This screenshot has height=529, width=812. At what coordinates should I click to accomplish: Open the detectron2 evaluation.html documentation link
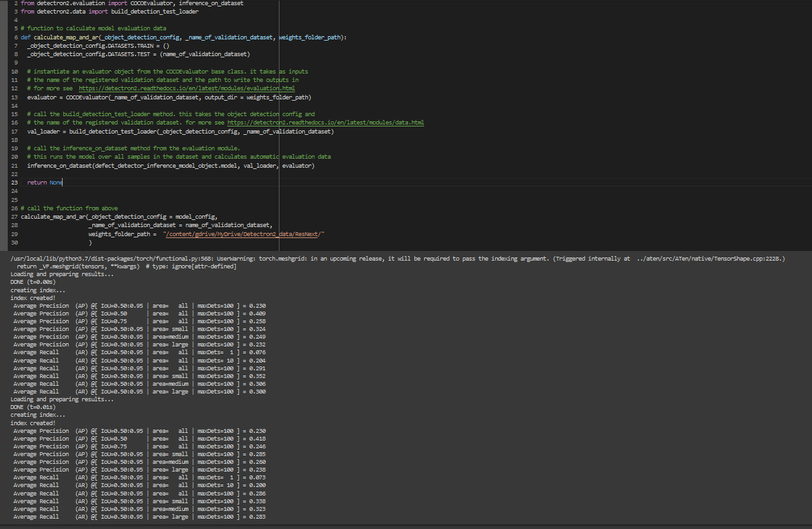click(x=187, y=88)
